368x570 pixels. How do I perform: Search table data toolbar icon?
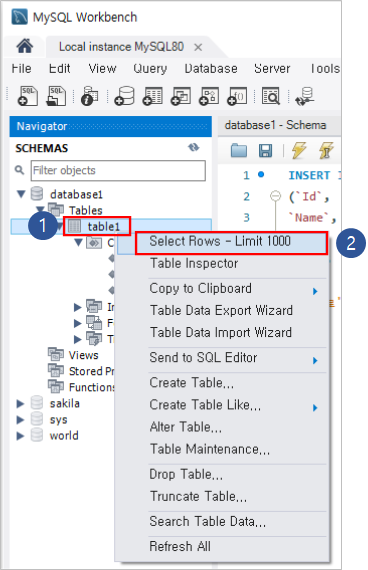pyautogui.click(x=271, y=96)
